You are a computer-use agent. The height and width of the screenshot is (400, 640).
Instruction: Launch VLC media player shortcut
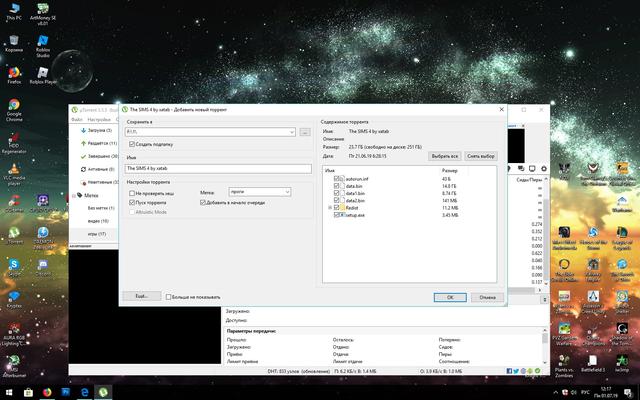point(14,170)
